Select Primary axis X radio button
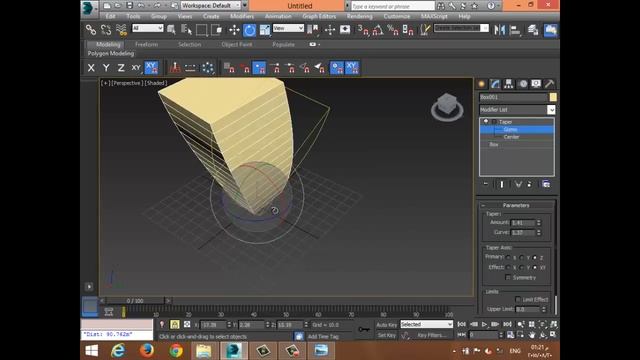This screenshot has height=360, width=640. 508,258
